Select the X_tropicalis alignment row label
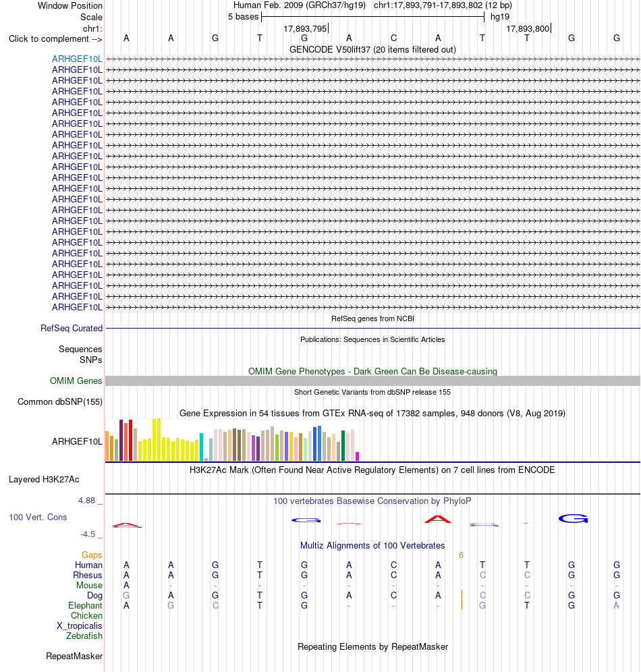Screen dimensions: 641x672 pos(80,625)
